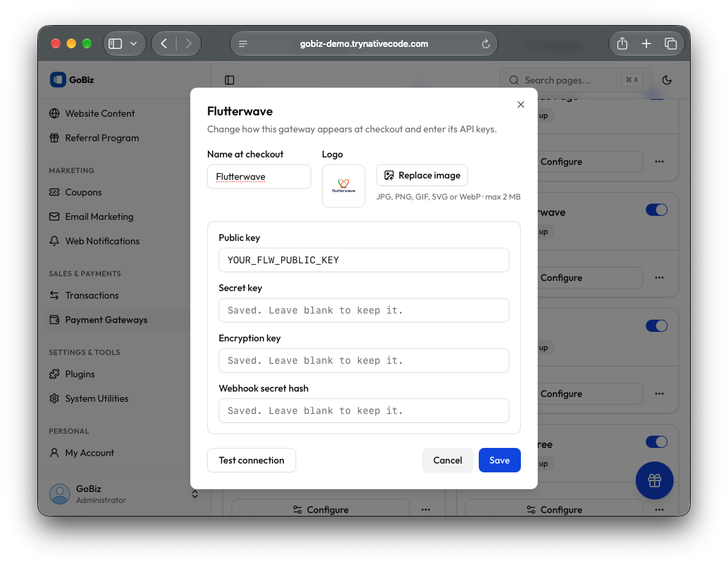The image size is (728, 566).
Task: Go forward in Safari
Action: pyautogui.click(x=189, y=43)
